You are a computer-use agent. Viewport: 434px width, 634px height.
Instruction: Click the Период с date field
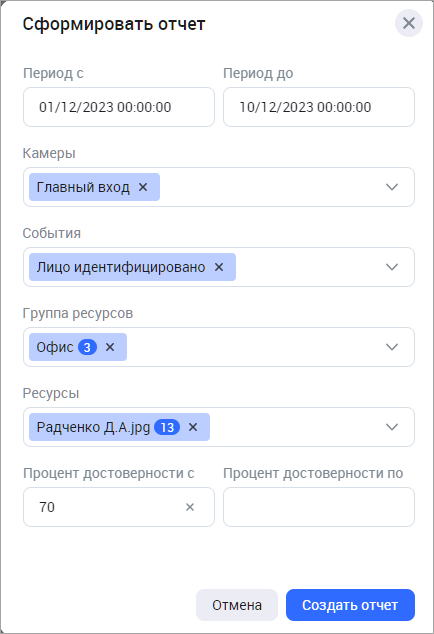[x=119, y=107]
